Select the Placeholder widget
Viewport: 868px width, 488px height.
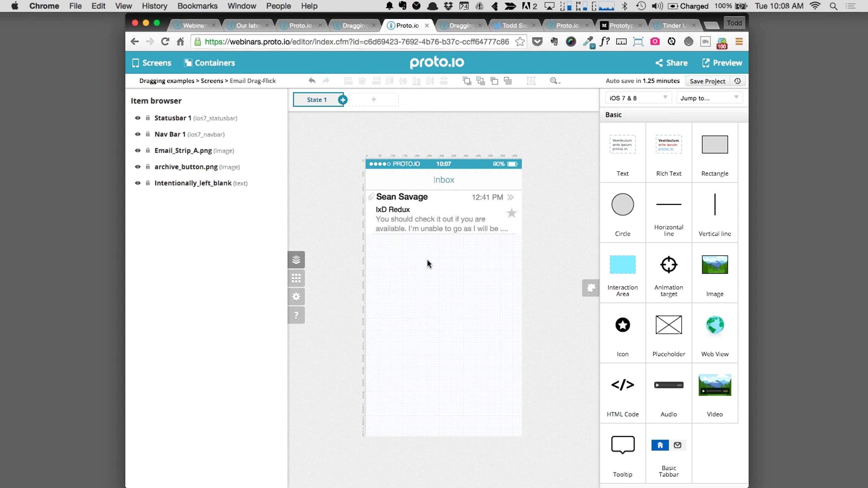tap(668, 325)
